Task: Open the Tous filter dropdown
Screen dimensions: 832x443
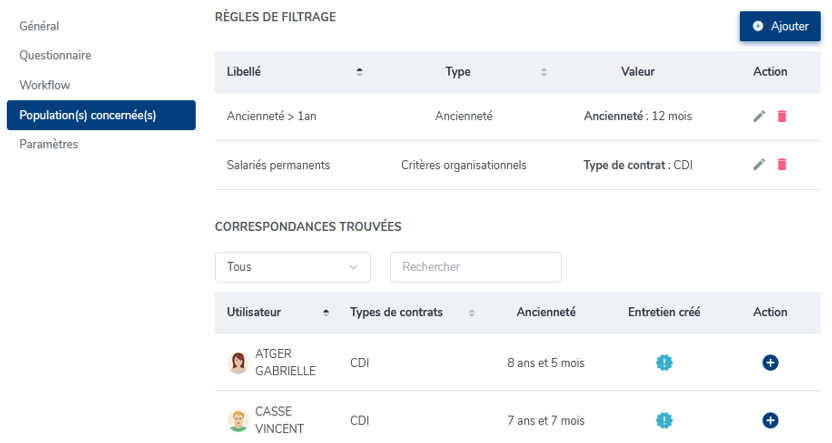Action: (293, 267)
